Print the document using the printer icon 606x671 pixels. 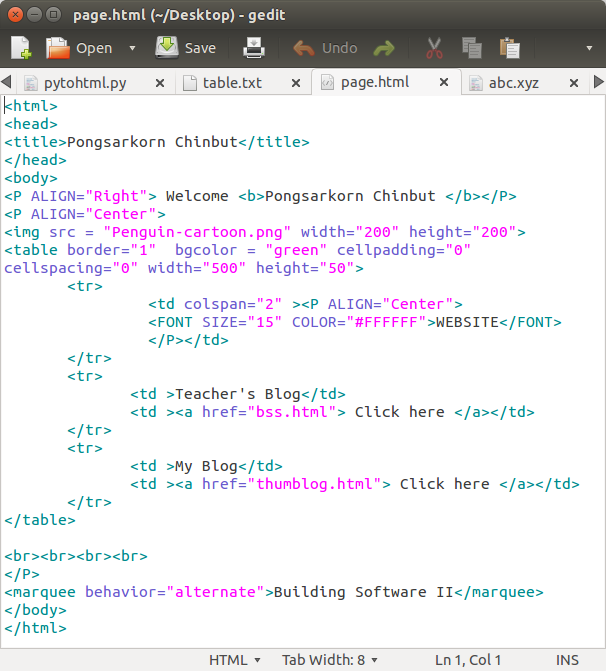tap(254, 48)
